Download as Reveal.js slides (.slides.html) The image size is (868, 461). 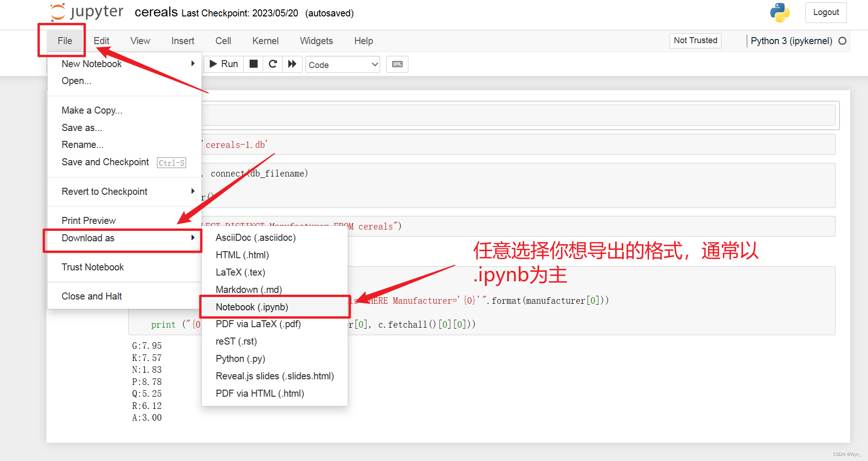(274, 376)
